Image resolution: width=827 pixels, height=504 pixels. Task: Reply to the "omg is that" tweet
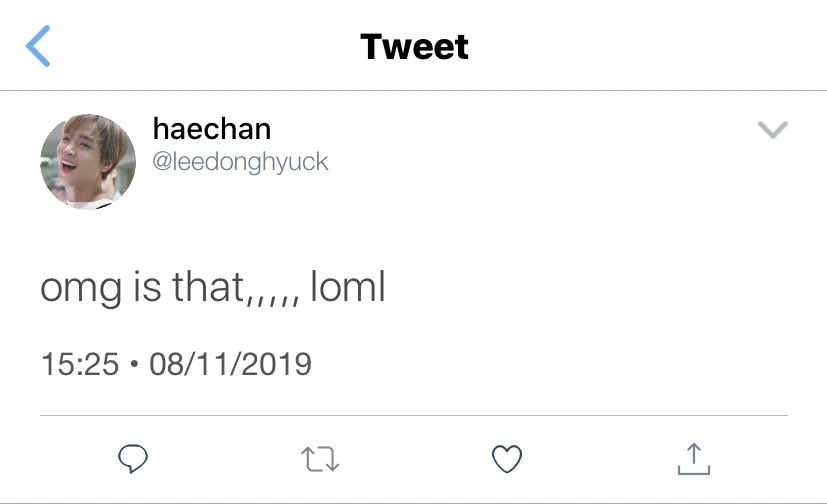click(x=133, y=459)
